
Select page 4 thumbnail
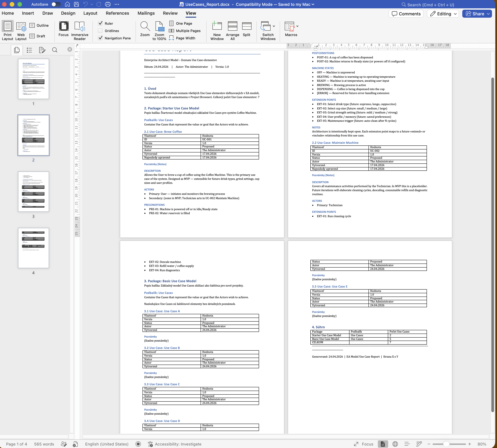34,248
